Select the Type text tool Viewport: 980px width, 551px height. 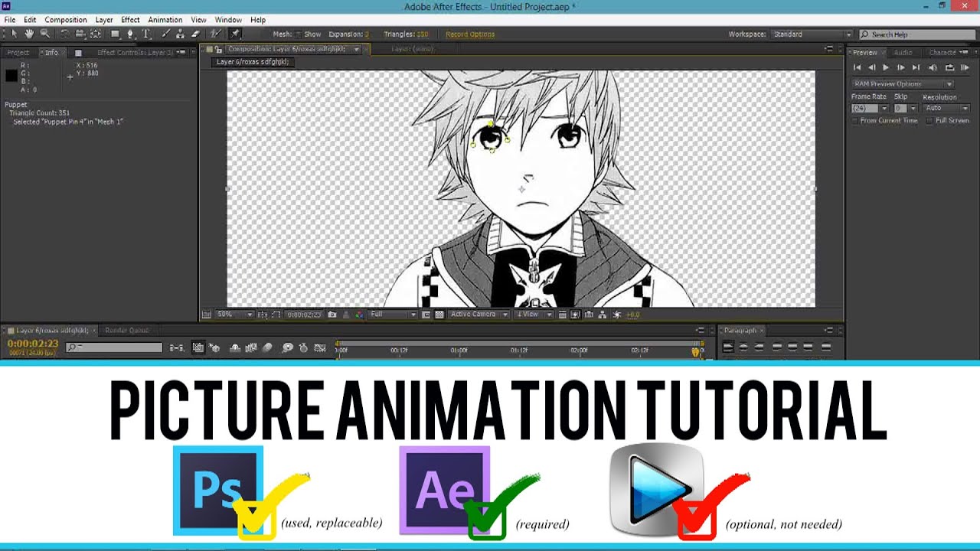(x=146, y=34)
